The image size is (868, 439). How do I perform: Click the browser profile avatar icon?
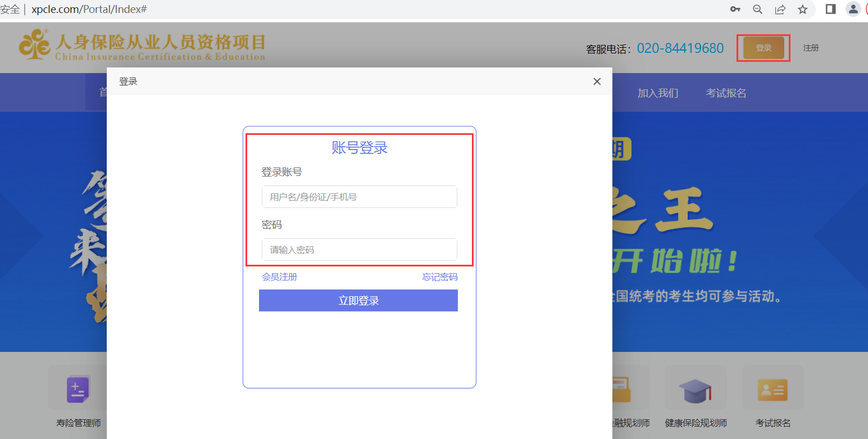pos(853,9)
